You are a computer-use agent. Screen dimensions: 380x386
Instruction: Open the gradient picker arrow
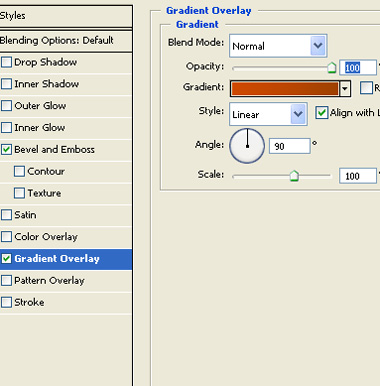[345, 89]
